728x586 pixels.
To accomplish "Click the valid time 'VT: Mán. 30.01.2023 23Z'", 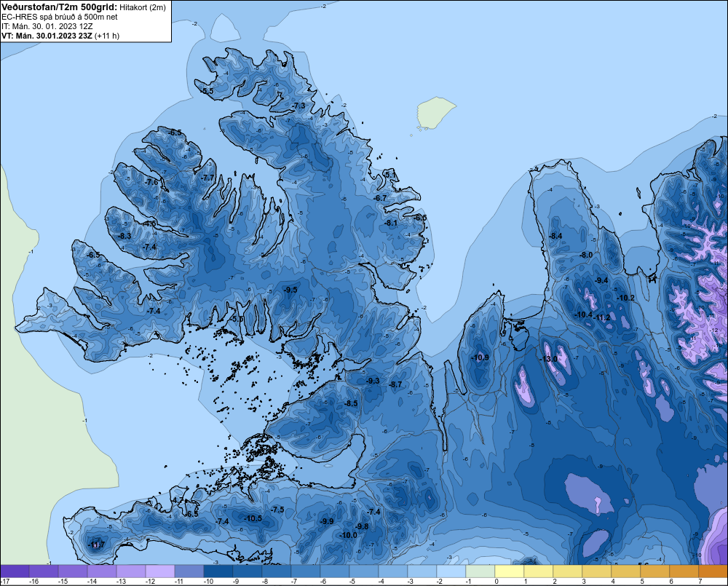I will click(x=47, y=36).
